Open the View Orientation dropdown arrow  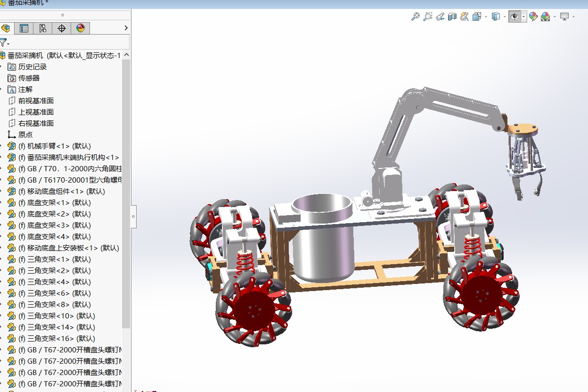(x=485, y=17)
